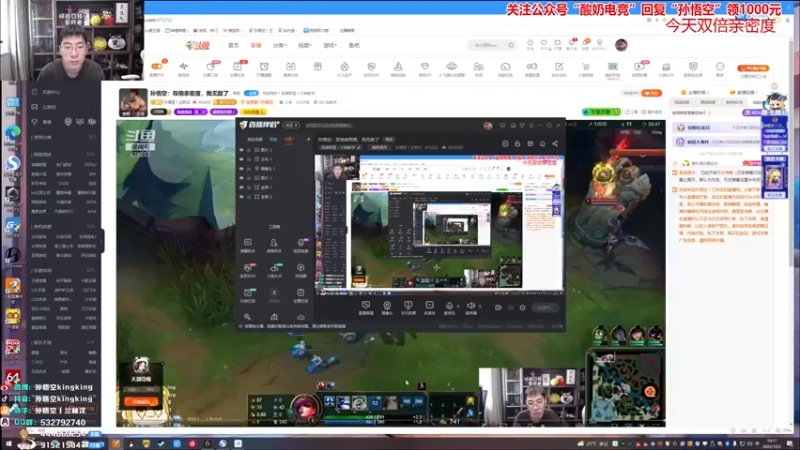
Task: Hide the 文本1 layer with its eye icon
Action: (241, 159)
